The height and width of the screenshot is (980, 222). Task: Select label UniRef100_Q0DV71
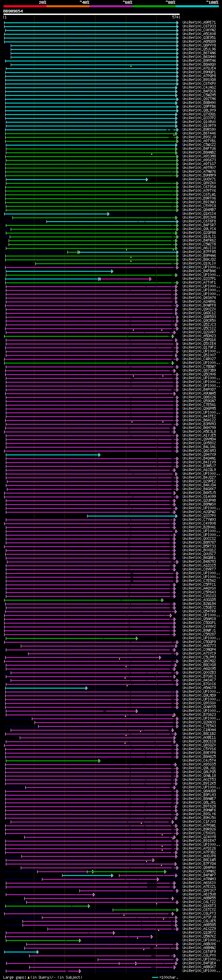pos(199,179)
